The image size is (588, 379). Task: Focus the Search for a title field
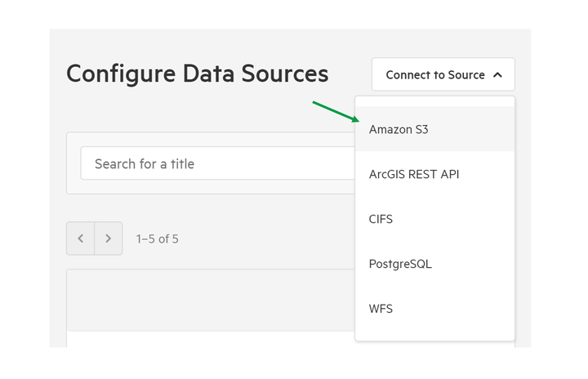[218, 163]
